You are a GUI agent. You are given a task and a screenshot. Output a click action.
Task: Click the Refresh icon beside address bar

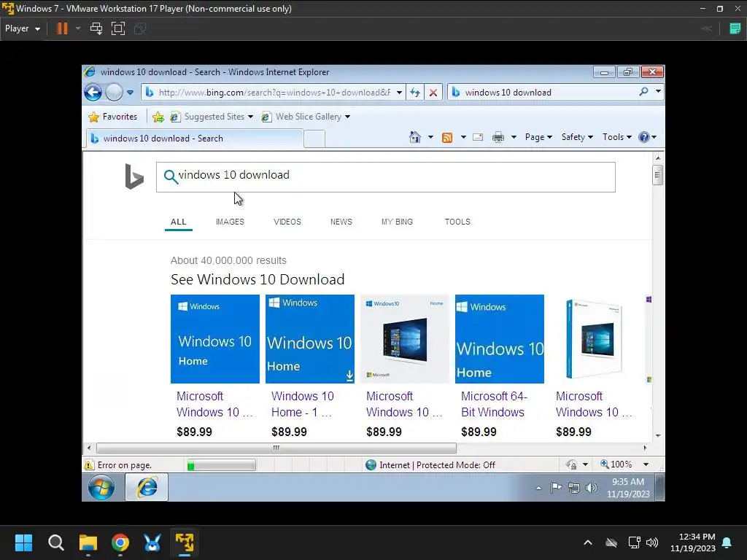[415, 93]
